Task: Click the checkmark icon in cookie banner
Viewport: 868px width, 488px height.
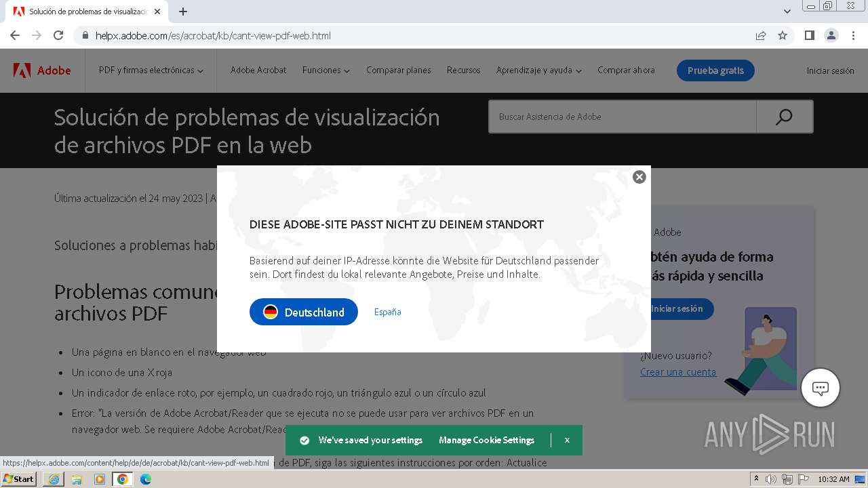Action: click(x=304, y=441)
